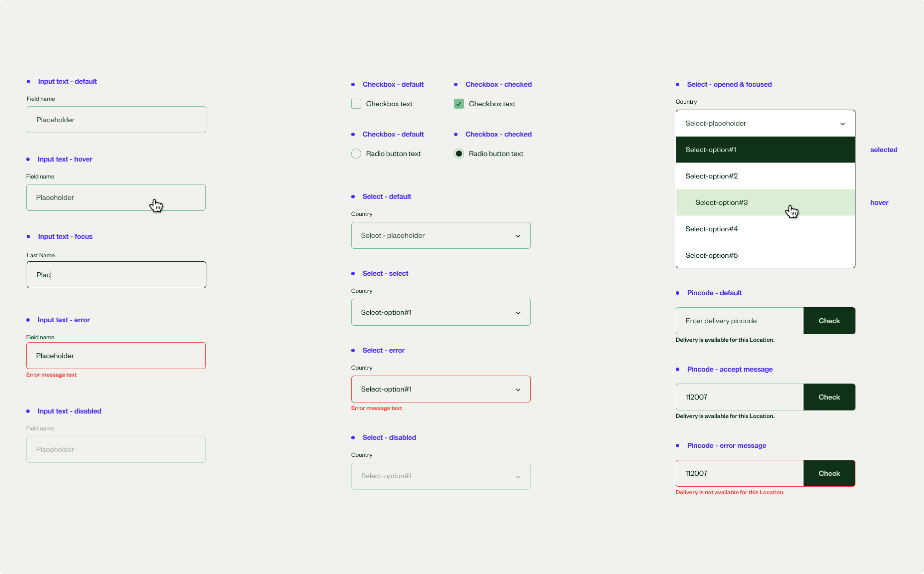The image size is (924, 574).
Task: Select dark highlighted Select-option#1 item
Action: (x=765, y=150)
